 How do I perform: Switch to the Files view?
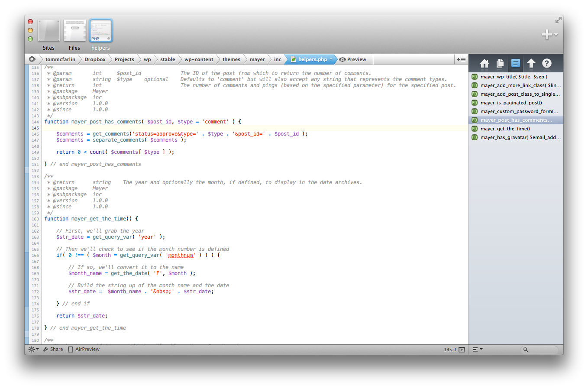(74, 30)
